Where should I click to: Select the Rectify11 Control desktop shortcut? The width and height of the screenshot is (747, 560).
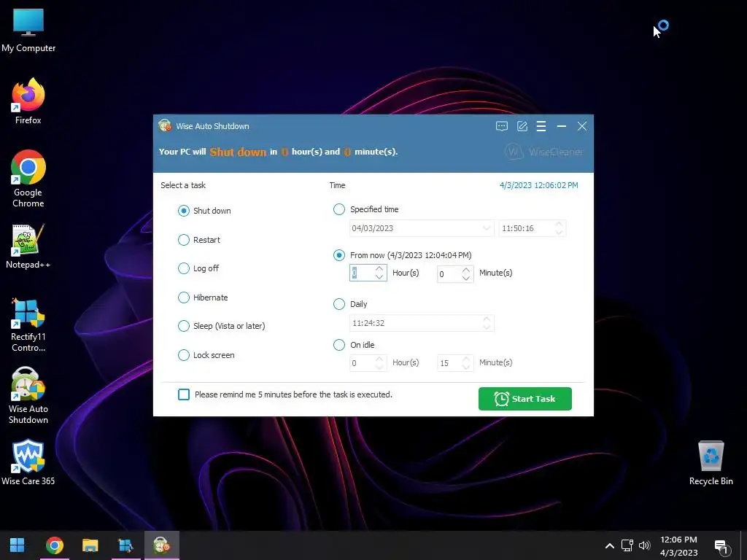(28, 325)
